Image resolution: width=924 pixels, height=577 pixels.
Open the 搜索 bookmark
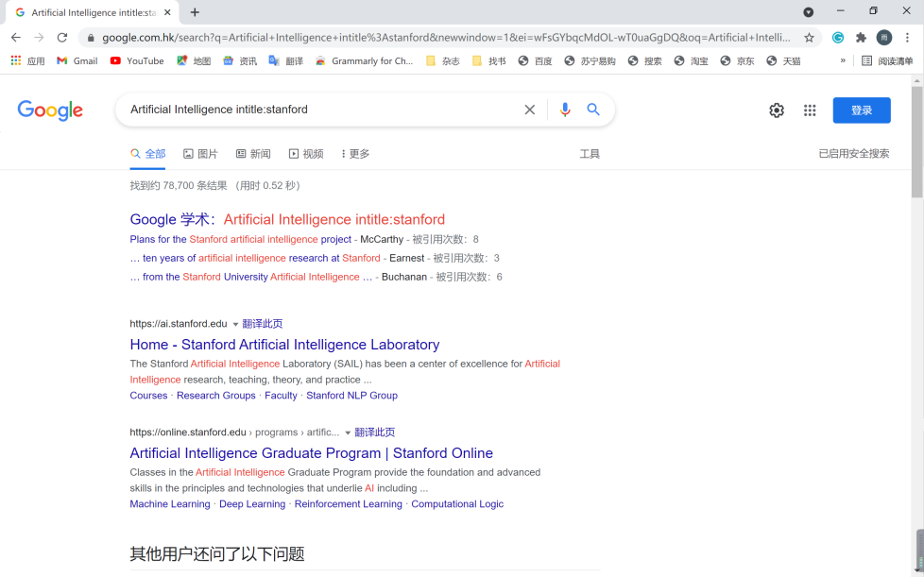pyautogui.click(x=644, y=60)
